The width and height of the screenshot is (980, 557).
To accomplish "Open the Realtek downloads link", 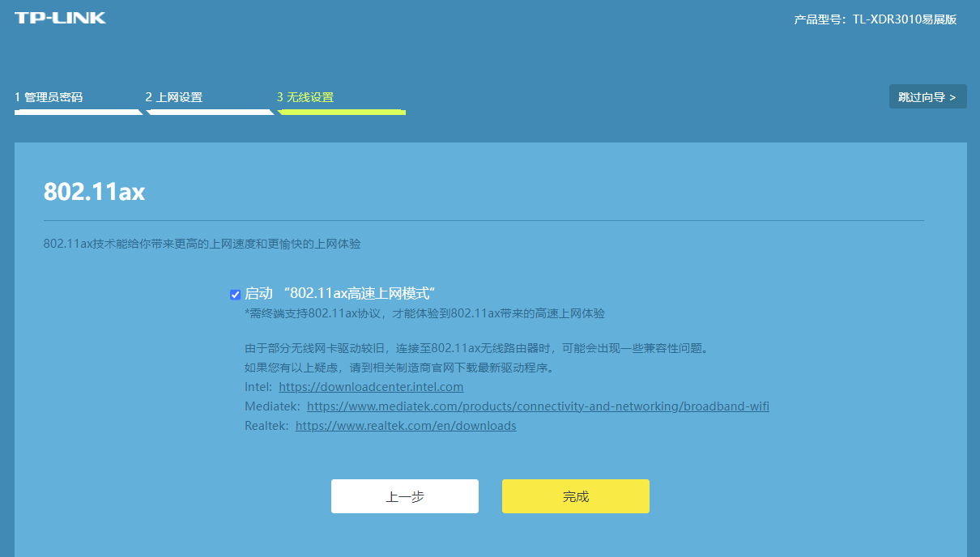I will (x=405, y=425).
